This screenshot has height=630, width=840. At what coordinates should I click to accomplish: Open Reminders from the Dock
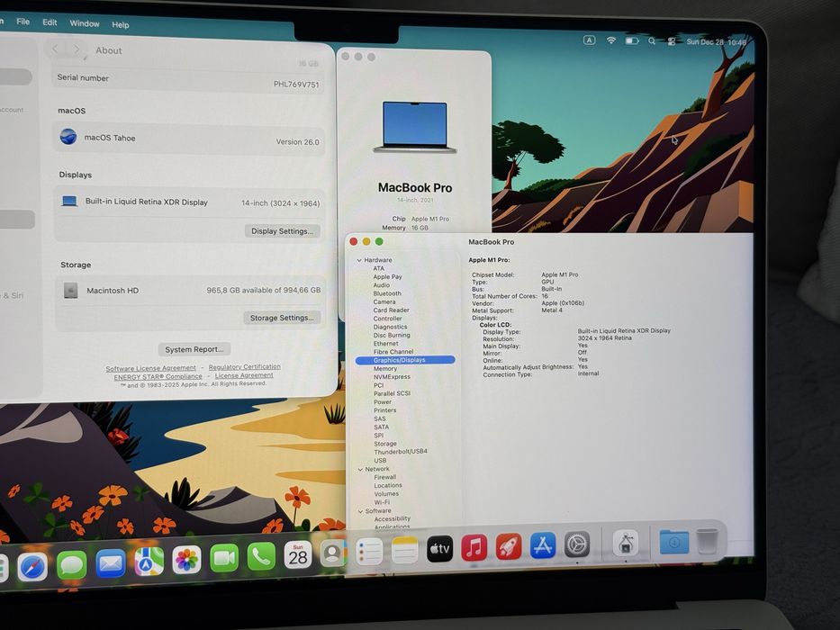[x=369, y=551]
